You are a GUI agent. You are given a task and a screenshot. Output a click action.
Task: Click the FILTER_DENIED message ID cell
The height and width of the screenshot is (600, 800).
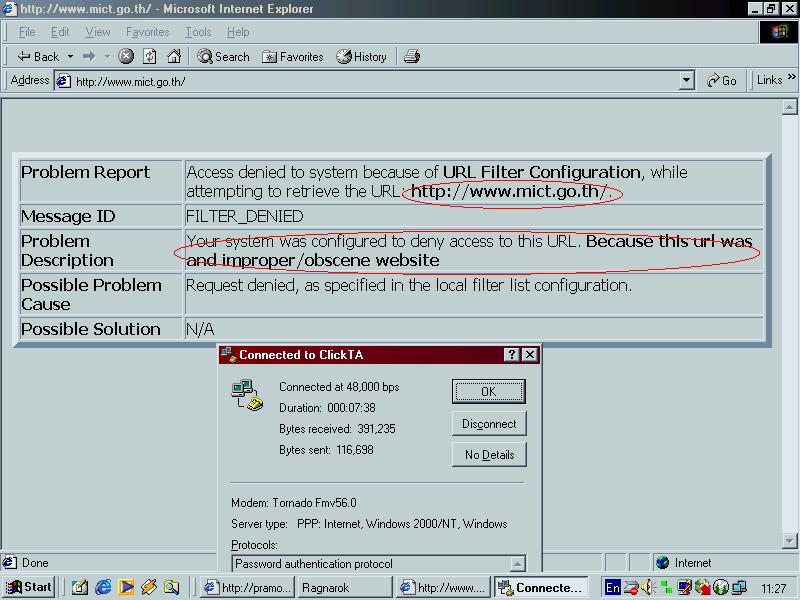(473, 216)
